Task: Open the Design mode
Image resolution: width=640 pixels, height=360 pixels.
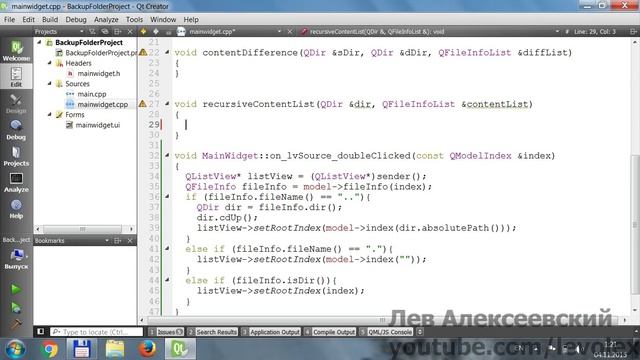Action: pos(16,104)
